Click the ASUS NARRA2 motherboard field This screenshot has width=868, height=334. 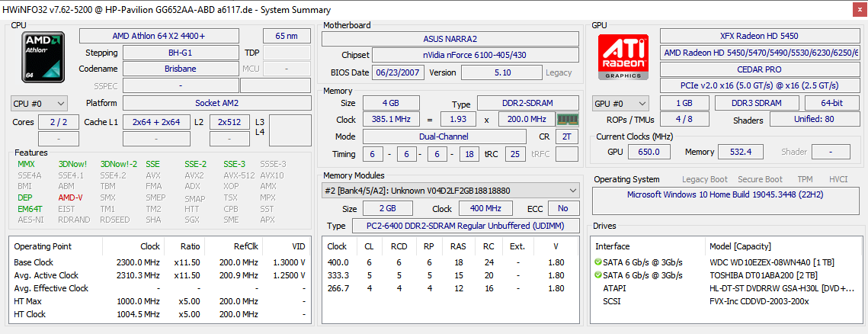[450, 39]
